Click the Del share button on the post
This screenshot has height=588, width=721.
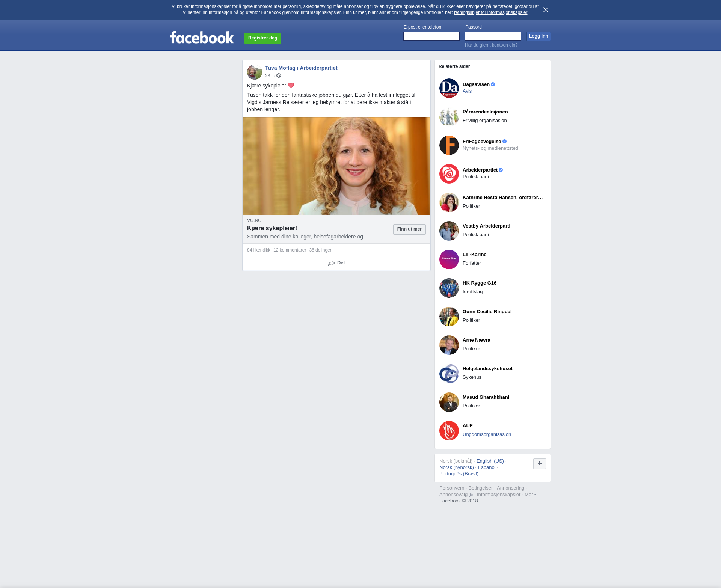pyautogui.click(x=336, y=263)
